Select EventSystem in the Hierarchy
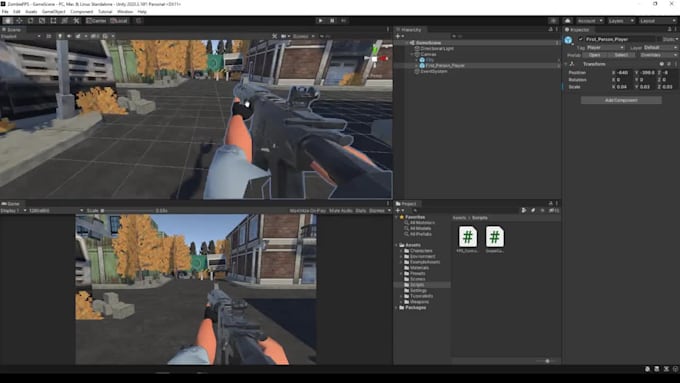The height and width of the screenshot is (383, 680). [x=434, y=71]
